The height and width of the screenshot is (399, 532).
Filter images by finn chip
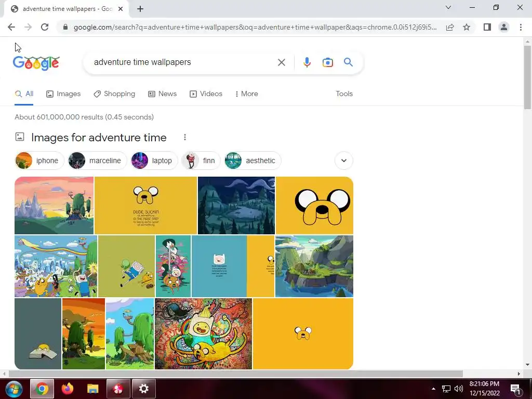click(201, 161)
